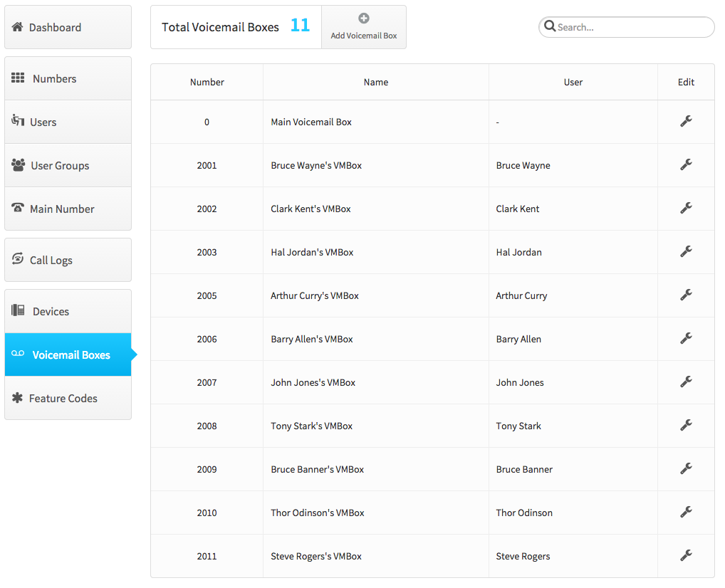Click the total count 11

[x=300, y=25]
